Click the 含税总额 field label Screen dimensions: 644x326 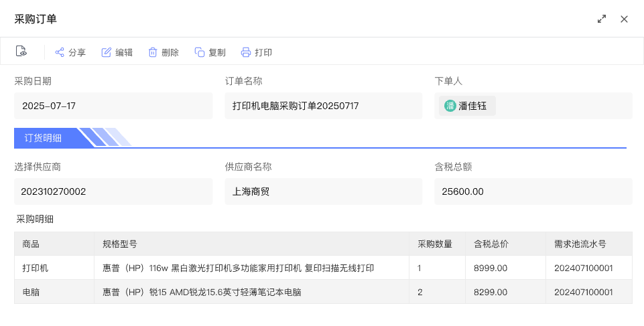click(x=454, y=167)
